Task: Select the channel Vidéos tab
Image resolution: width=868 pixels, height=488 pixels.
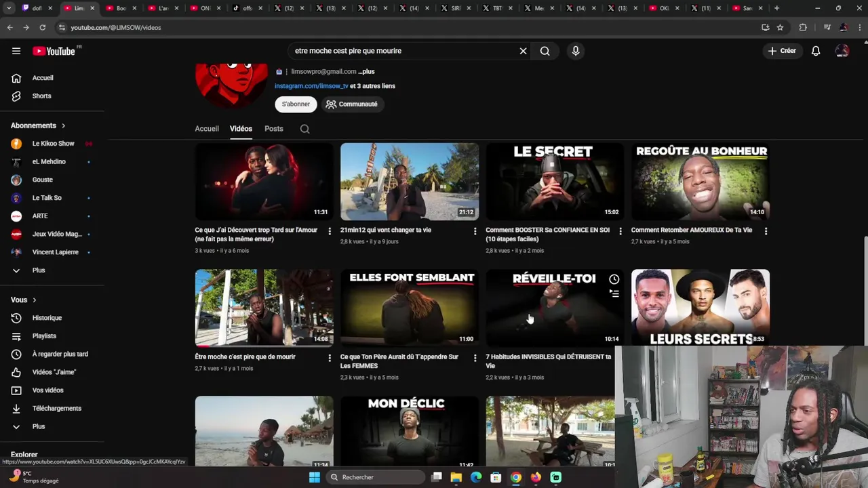Action: click(x=241, y=129)
